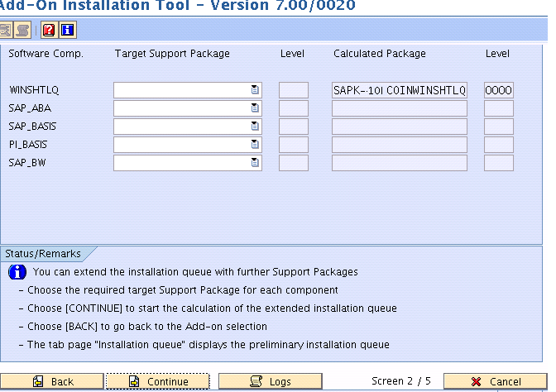556x392 pixels.
Task: Click 'You can extend the installation queue' message
Action: [x=195, y=272]
